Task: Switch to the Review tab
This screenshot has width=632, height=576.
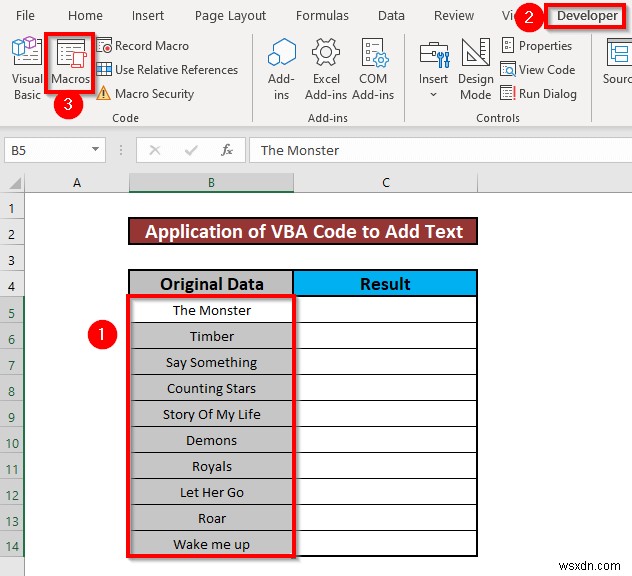Action: point(454,15)
